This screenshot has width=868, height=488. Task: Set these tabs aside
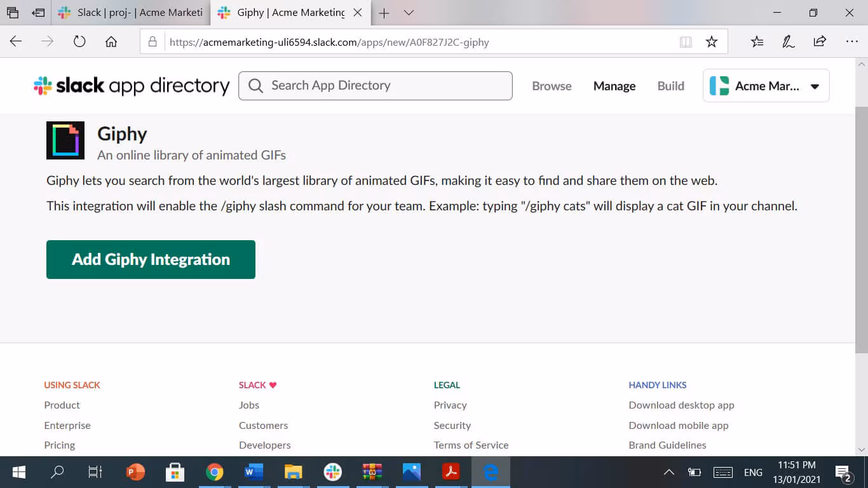[x=39, y=13]
